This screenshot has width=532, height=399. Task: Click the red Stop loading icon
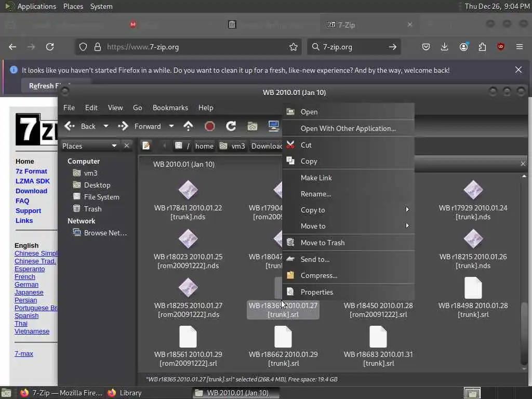click(210, 126)
